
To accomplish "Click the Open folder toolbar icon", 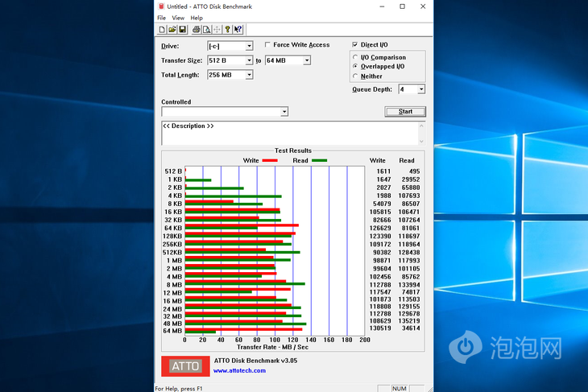I will [172, 30].
